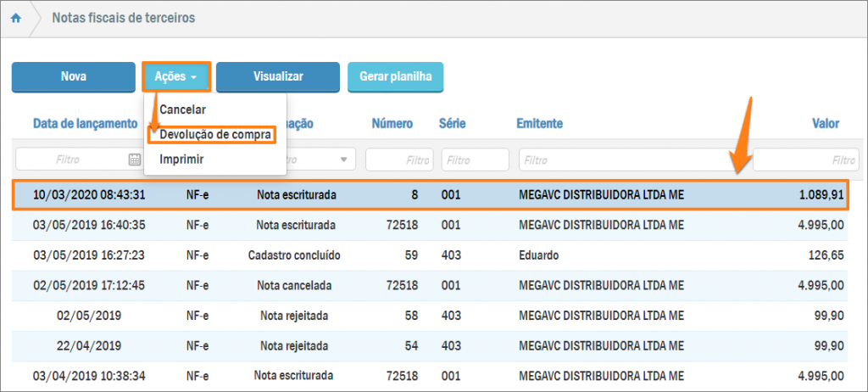
Task: Select the Nota cancelada row
Action: (x=431, y=285)
